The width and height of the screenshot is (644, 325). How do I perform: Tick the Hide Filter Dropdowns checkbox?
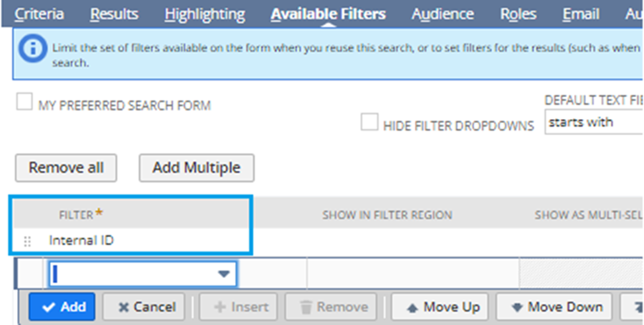(x=369, y=122)
